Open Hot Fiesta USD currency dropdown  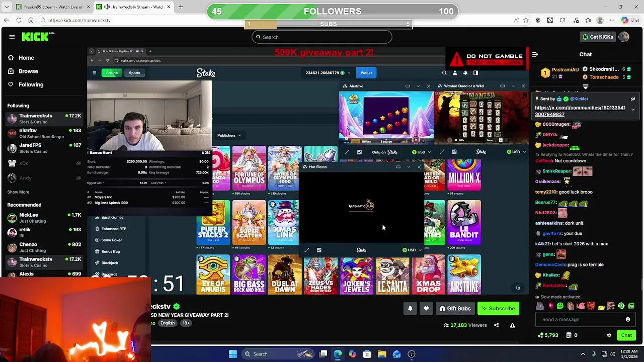coord(412,250)
